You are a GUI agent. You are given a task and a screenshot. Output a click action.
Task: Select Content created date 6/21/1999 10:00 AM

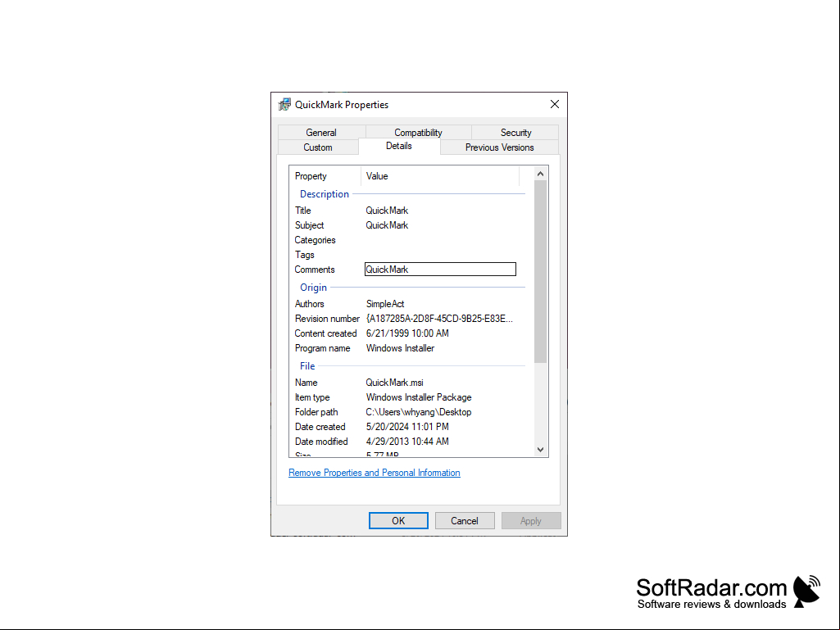[x=407, y=333]
